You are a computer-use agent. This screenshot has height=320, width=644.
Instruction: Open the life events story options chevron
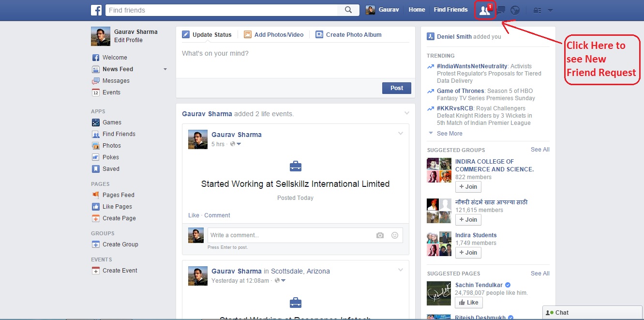pos(407,113)
